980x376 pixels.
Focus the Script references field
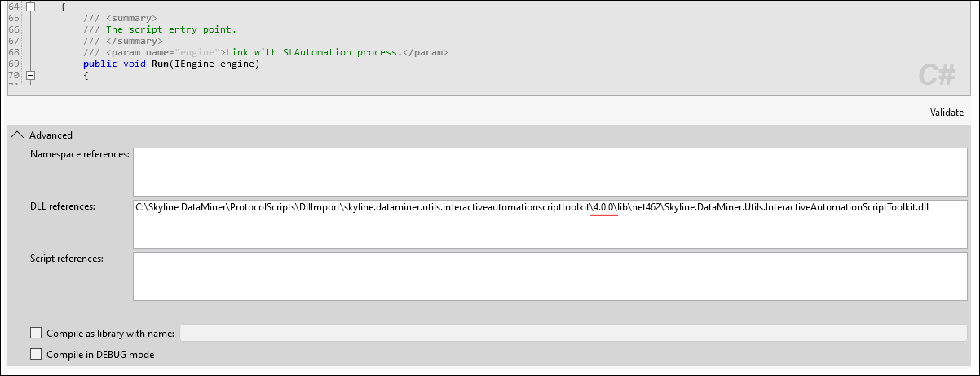click(550, 276)
